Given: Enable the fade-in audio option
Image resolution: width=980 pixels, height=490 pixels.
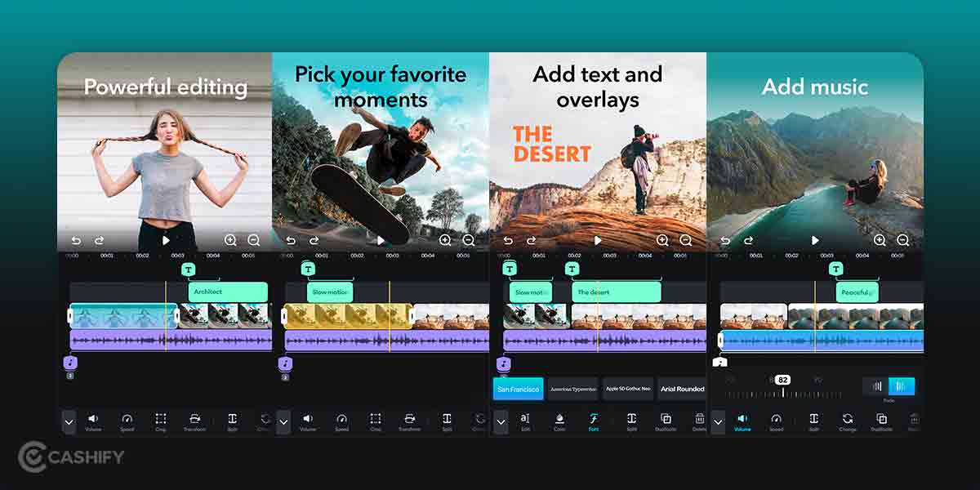Looking at the screenshot, I should pos(902,387).
